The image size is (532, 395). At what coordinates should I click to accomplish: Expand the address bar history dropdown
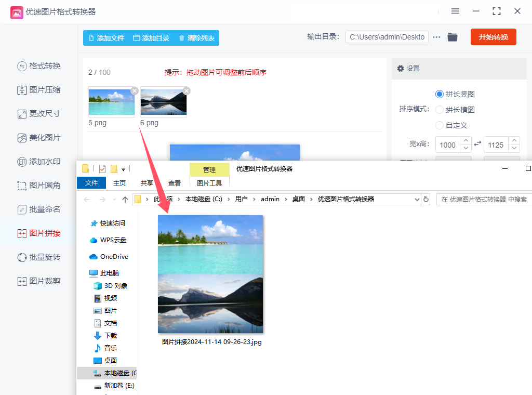(417, 200)
